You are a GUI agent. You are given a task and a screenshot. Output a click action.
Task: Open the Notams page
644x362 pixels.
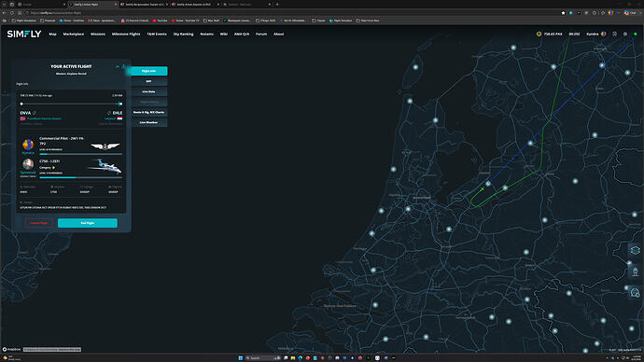(206, 35)
